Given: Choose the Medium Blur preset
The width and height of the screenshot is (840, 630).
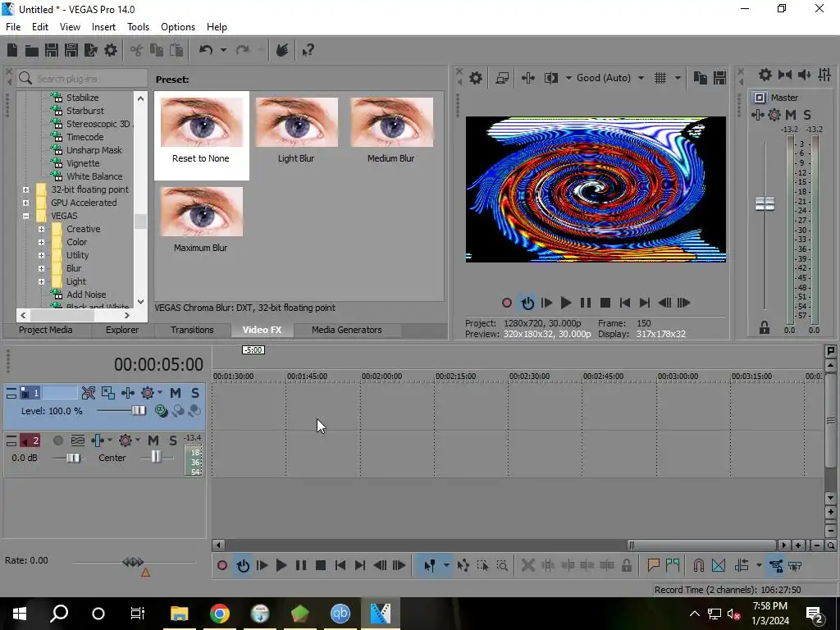Looking at the screenshot, I should tap(391, 130).
